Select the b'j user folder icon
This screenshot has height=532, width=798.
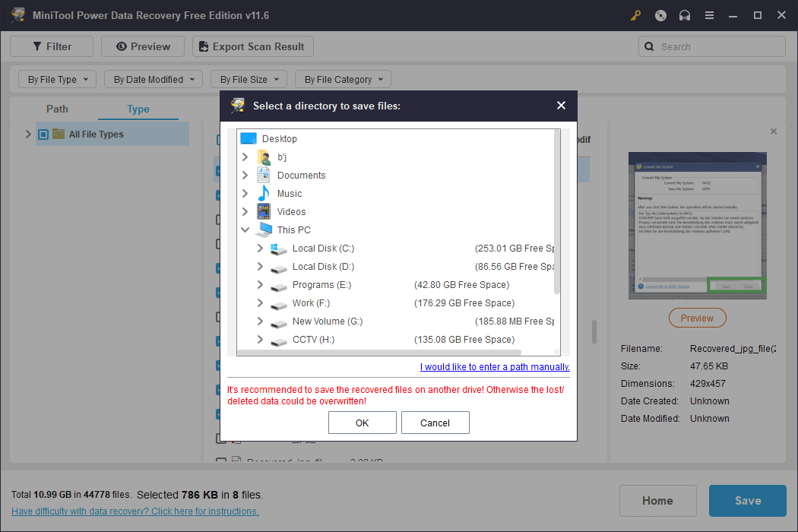coord(264,157)
